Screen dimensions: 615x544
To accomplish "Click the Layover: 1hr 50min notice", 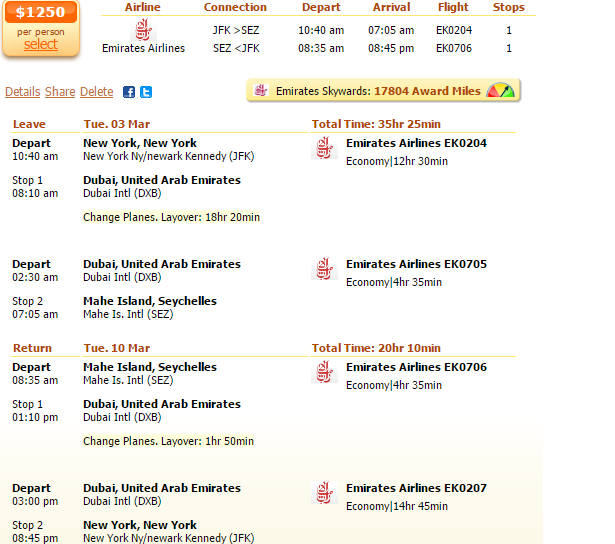I will [x=168, y=441].
